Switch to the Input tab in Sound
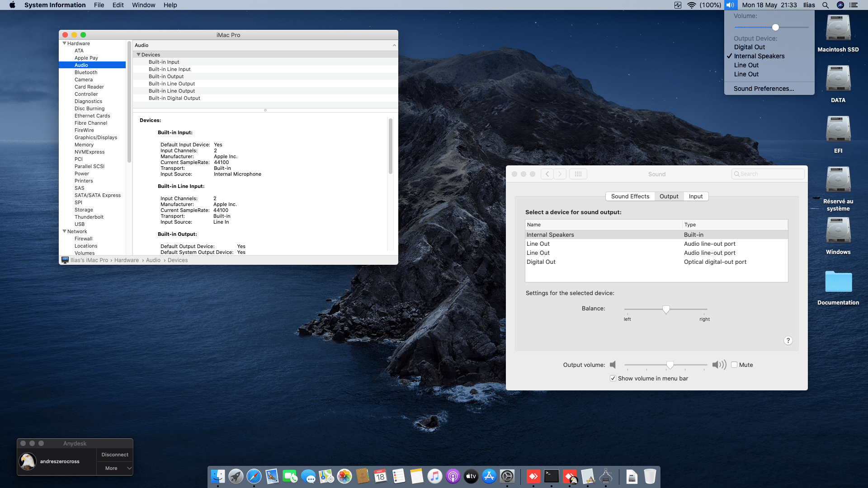The height and width of the screenshot is (488, 868). [x=696, y=196]
